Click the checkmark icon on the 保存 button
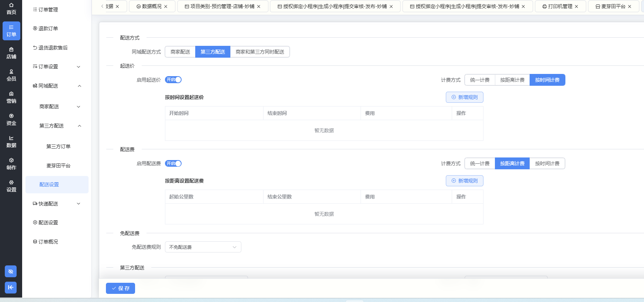644x302 pixels. [114, 288]
